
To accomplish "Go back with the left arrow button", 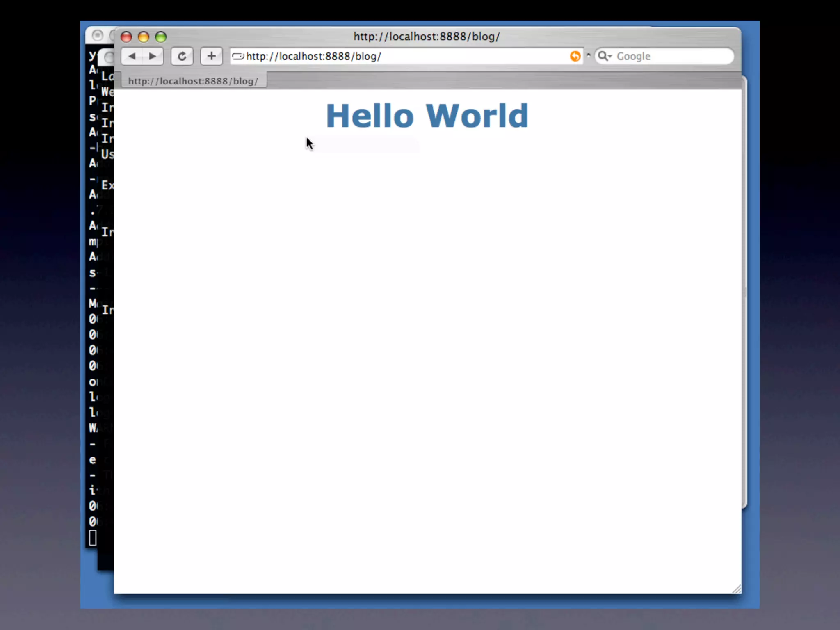I will click(x=132, y=56).
